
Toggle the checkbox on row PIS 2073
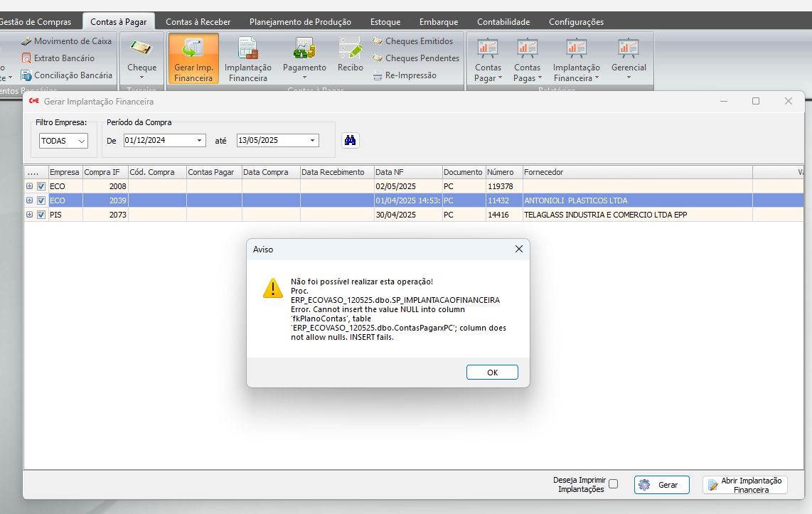[41, 215]
